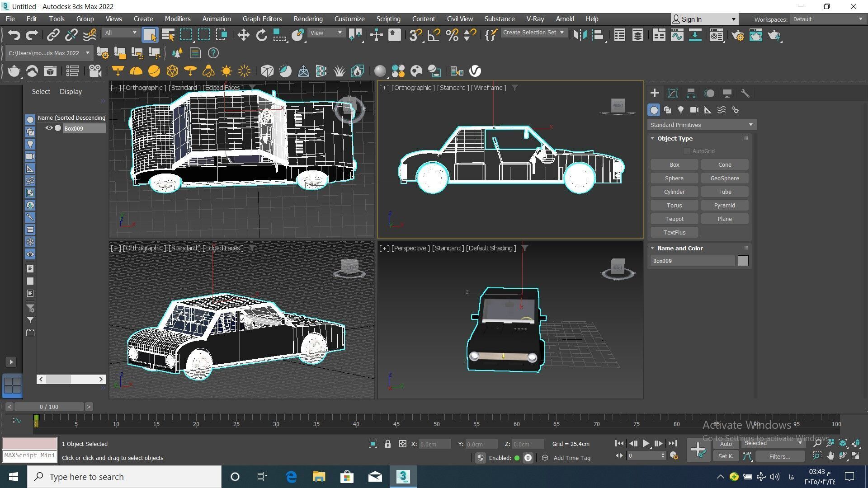The width and height of the screenshot is (868, 488).
Task: Open Microsoft Edge from taskbar
Action: (291, 477)
